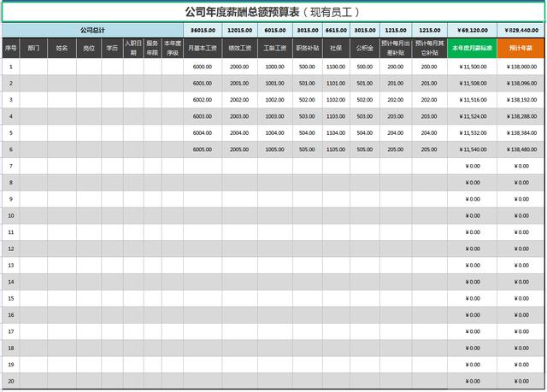Screen dimensions: 547x392
Task: Select serial number 12 cell
Action: 11,249
